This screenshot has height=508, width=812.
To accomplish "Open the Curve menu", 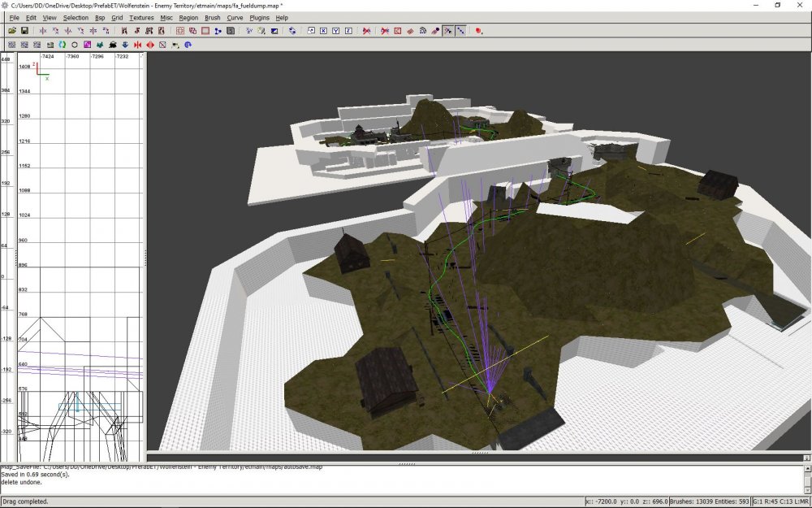I will coord(235,18).
